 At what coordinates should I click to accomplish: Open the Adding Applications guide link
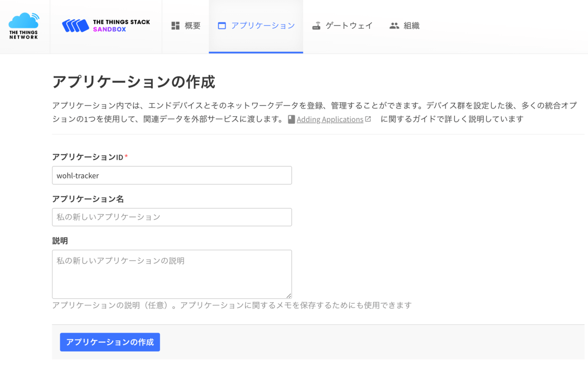(330, 119)
